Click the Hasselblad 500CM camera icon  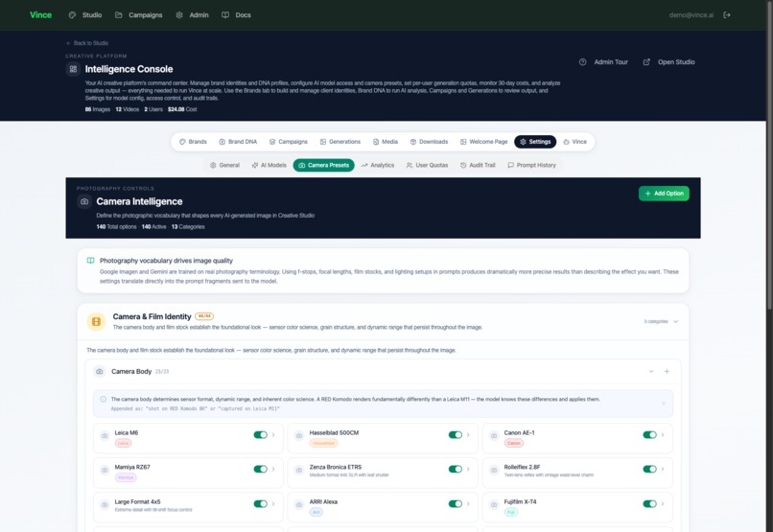[x=299, y=436]
